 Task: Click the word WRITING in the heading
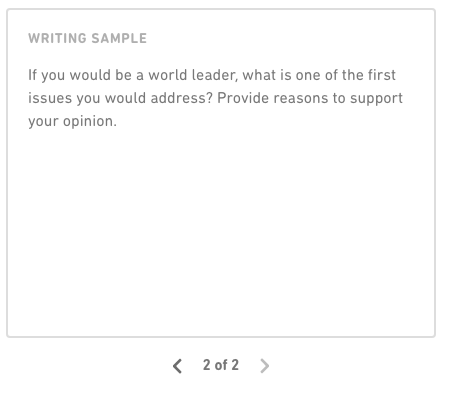click(58, 38)
